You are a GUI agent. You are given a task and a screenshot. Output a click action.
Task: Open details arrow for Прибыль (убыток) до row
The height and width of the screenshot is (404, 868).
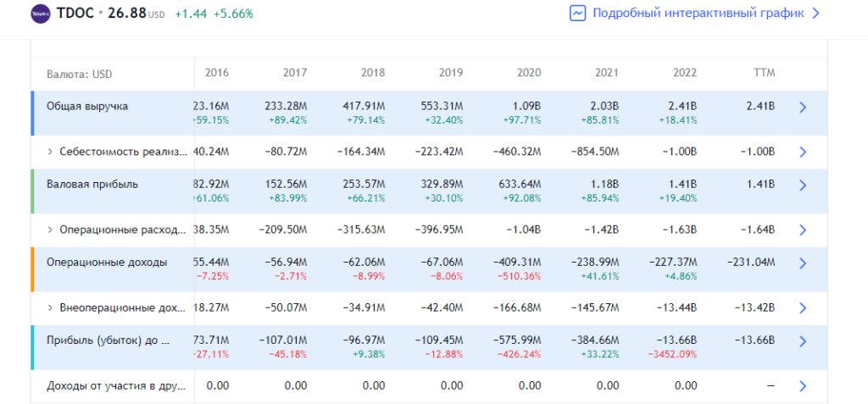tap(803, 341)
